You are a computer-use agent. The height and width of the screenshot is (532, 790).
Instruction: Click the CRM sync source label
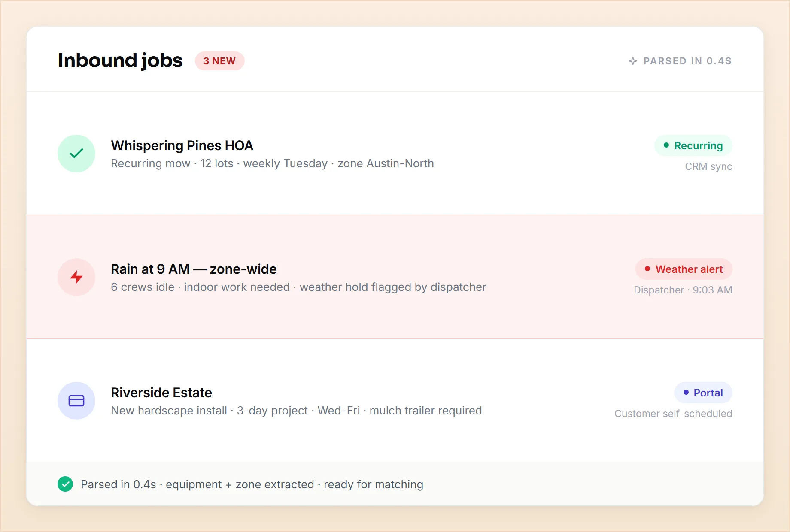click(708, 166)
